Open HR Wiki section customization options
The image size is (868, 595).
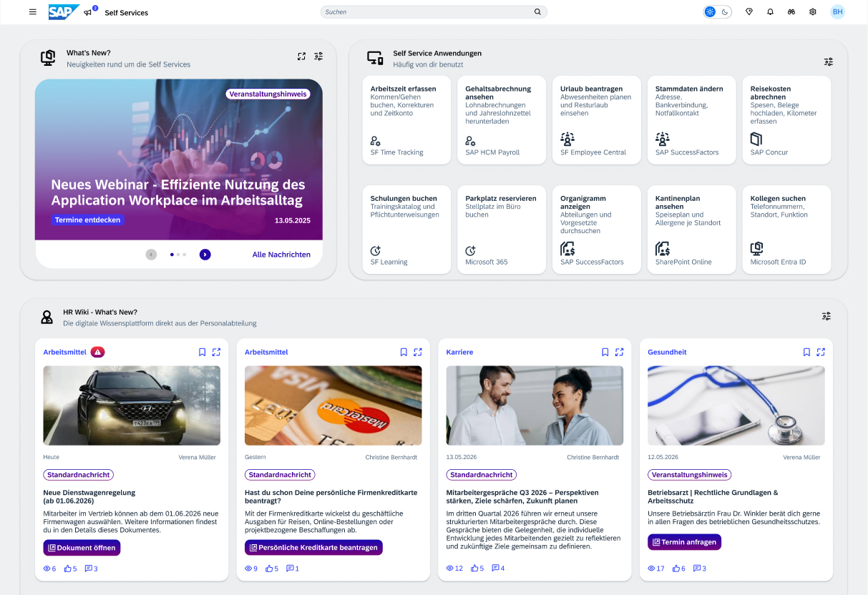pos(826,316)
